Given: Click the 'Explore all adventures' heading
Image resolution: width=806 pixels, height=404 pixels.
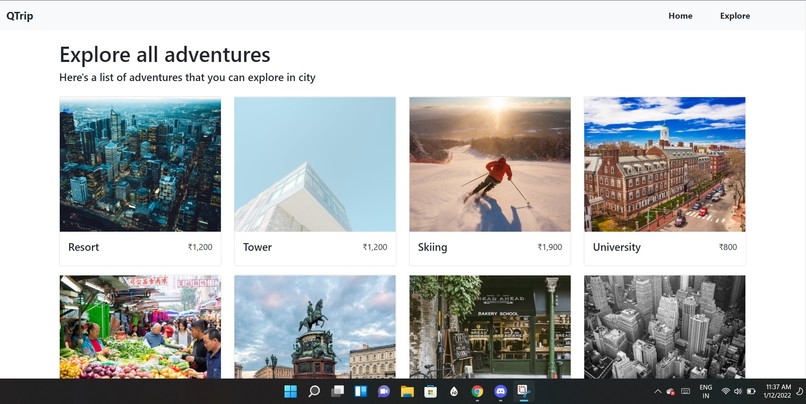Looking at the screenshot, I should pos(164,55).
